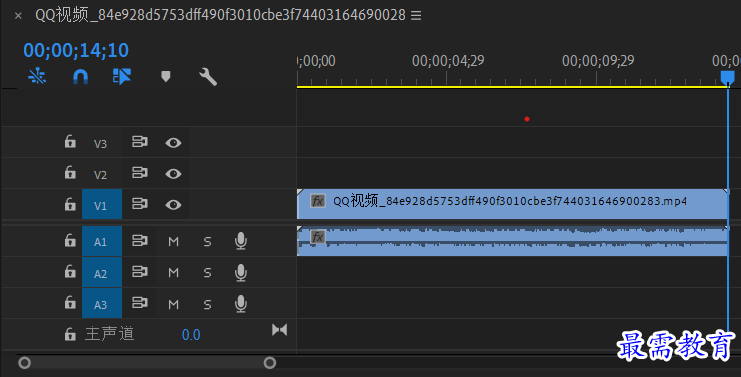Select the audio waveform clip on A1

(x=513, y=241)
